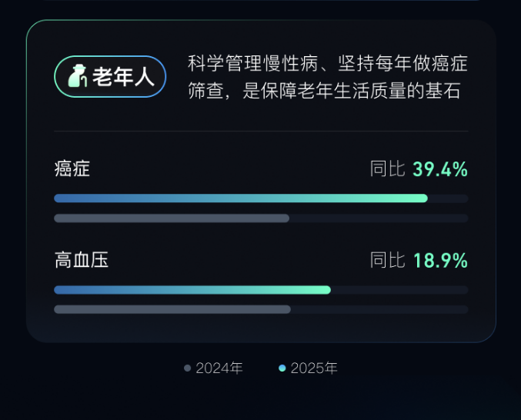Screen dimensions: 521x420
Task: Click the 18.9% growth value
Action: (x=440, y=261)
